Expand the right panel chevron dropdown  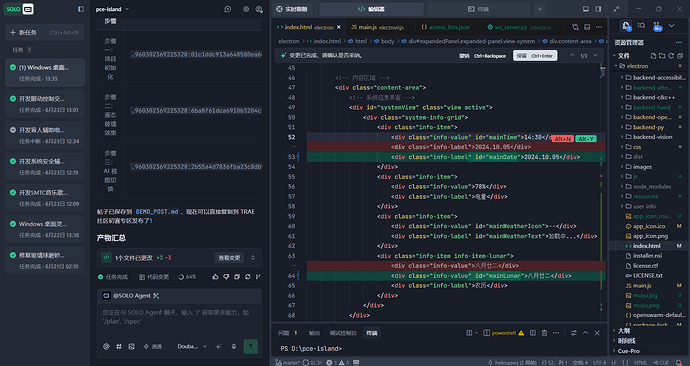click(x=672, y=26)
